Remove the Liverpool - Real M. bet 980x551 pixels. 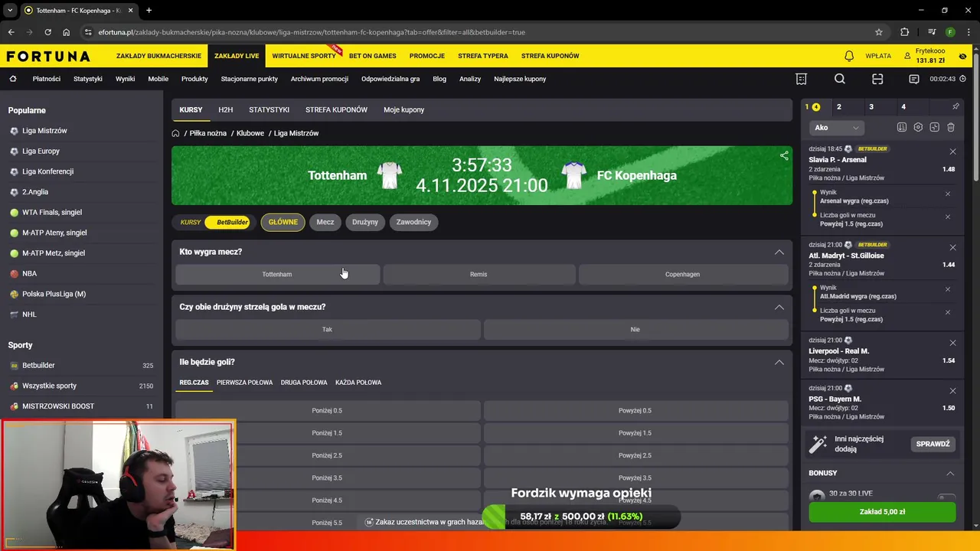coord(952,343)
